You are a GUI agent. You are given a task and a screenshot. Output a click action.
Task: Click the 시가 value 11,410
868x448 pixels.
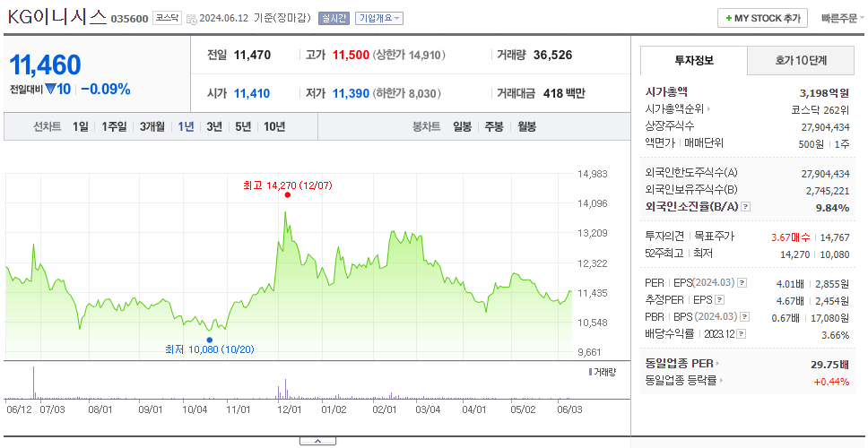pyautogui.click(x=252, y=93)
